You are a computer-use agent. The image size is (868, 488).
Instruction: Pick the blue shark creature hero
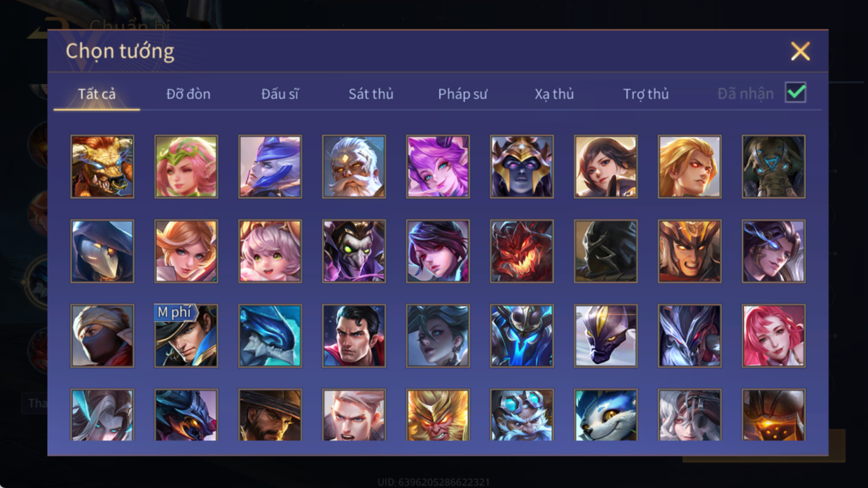click(270, 336)
